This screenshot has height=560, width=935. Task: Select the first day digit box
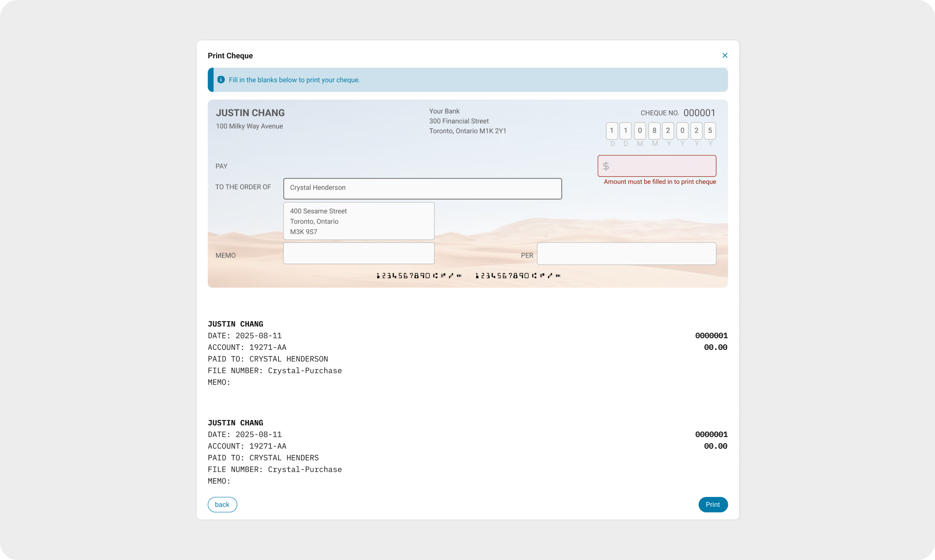coord(612,131)
